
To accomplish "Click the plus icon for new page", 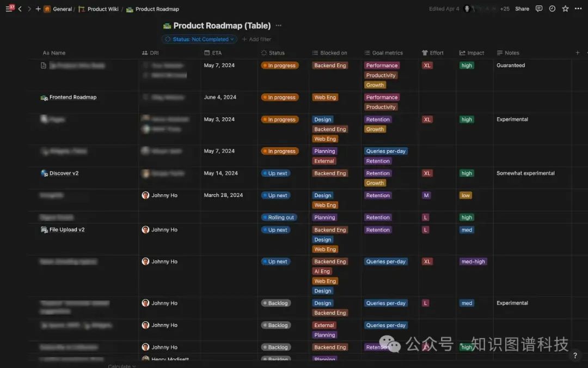I will click(38, 9).
